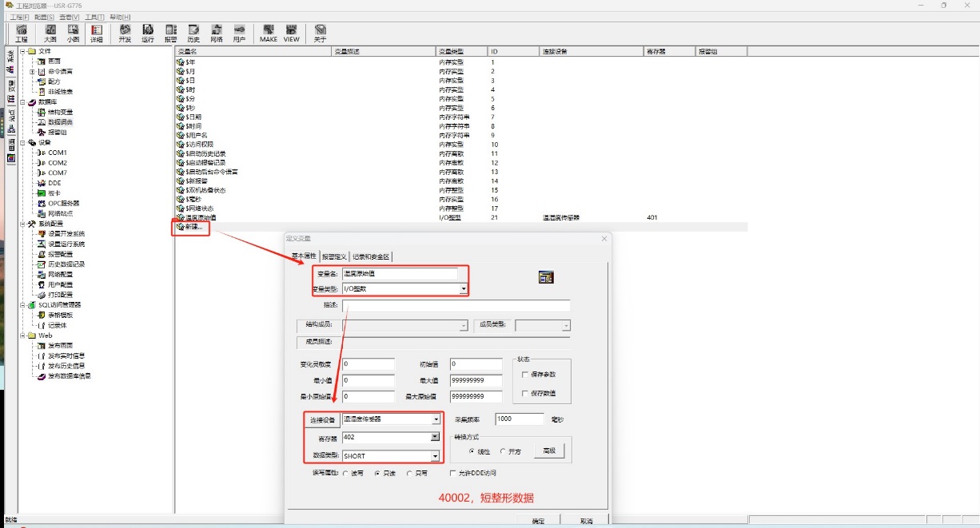Launch VIEW from the toolbar
This screenshot has height=528, width=980.
tap(292, 33)
